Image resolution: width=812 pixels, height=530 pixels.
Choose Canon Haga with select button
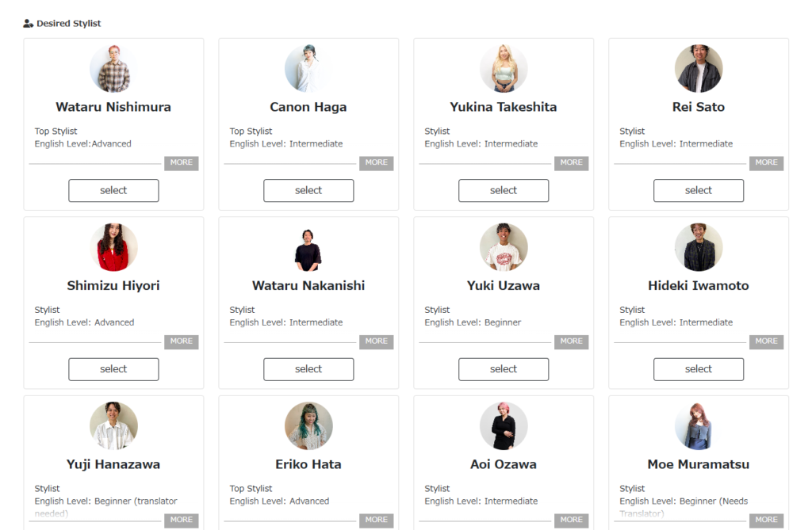coord(308,191)
